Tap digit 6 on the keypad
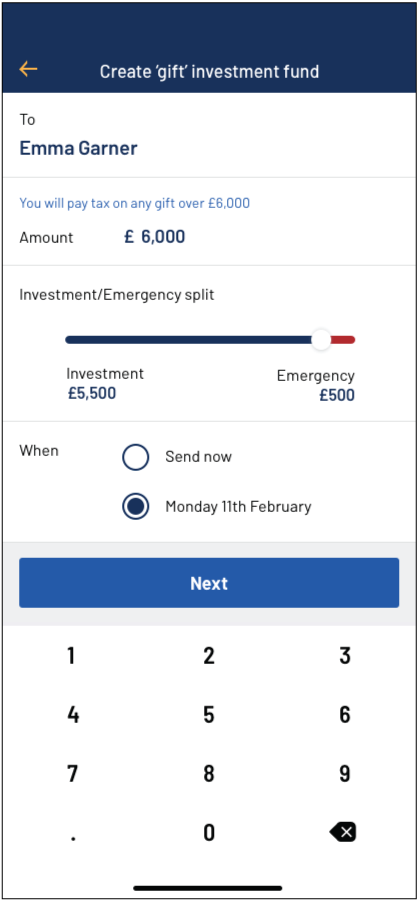 click(x=344, y=714)
